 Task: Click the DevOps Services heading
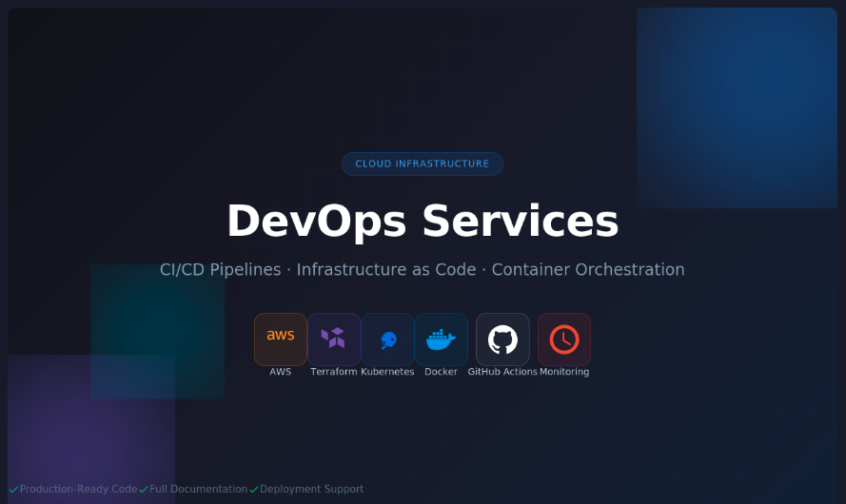coord(423,221)
